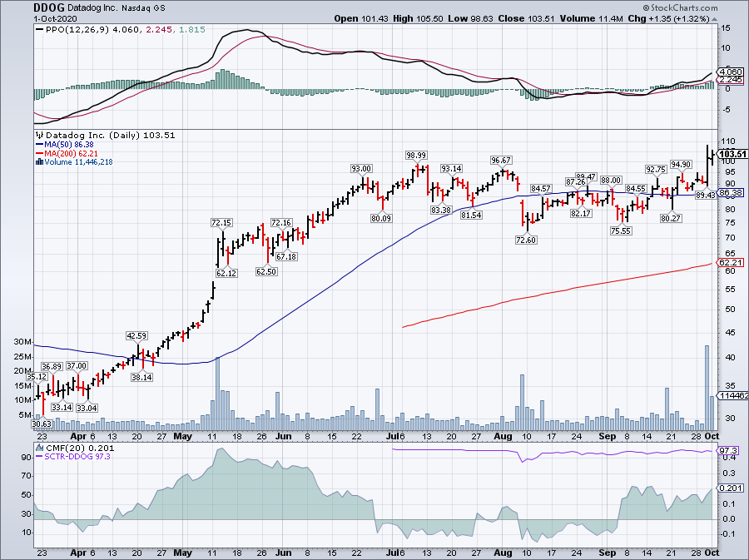Click the 103.51 last price tag on axis

click(732, 154)
